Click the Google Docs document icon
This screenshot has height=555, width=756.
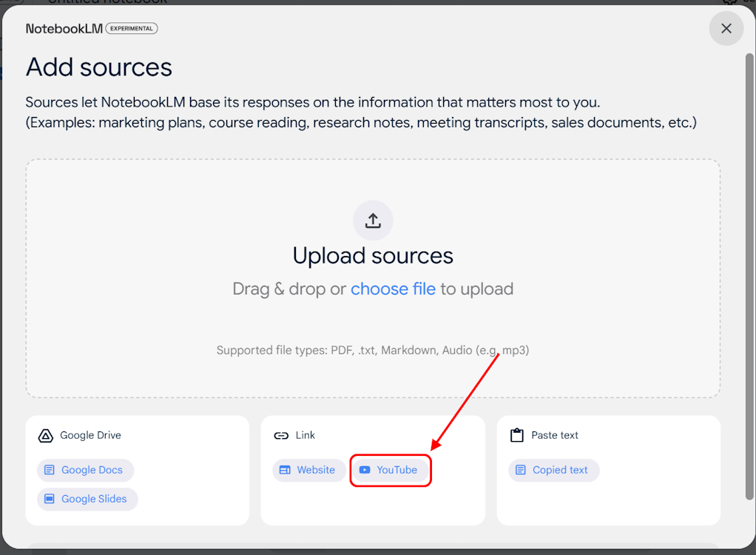pyautogui.click(x=50, y=470)
